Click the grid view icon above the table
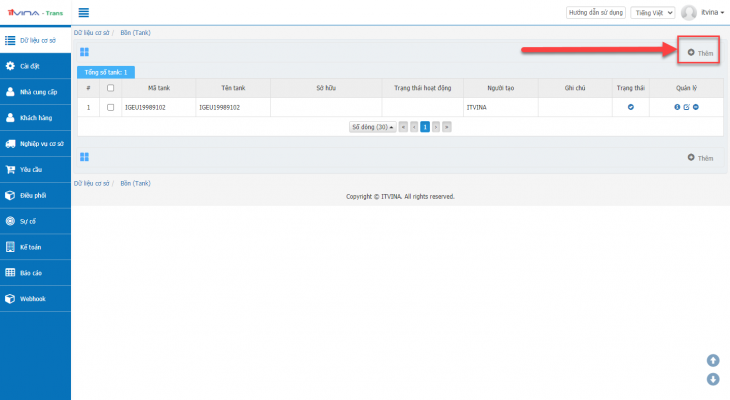Screen dimensions: 730x400 pos(85,52)
